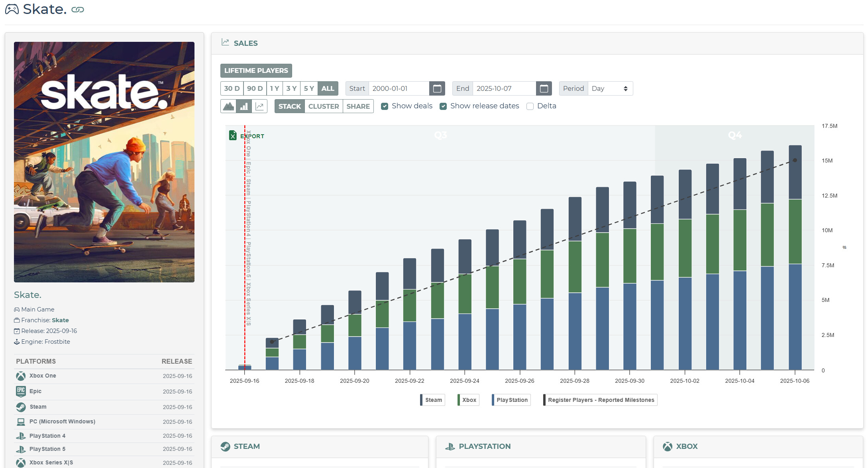Image resolution: width=868 pixels, height=468 pixels.
Task: Select the area chart type icon
Action: click(228, 106)
